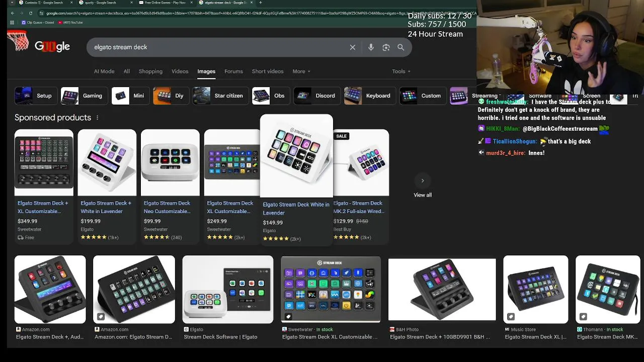Open the Forums results tab
Image resolution: width=644 pixels, height=362 pixels.
click(x=233, y=71)
